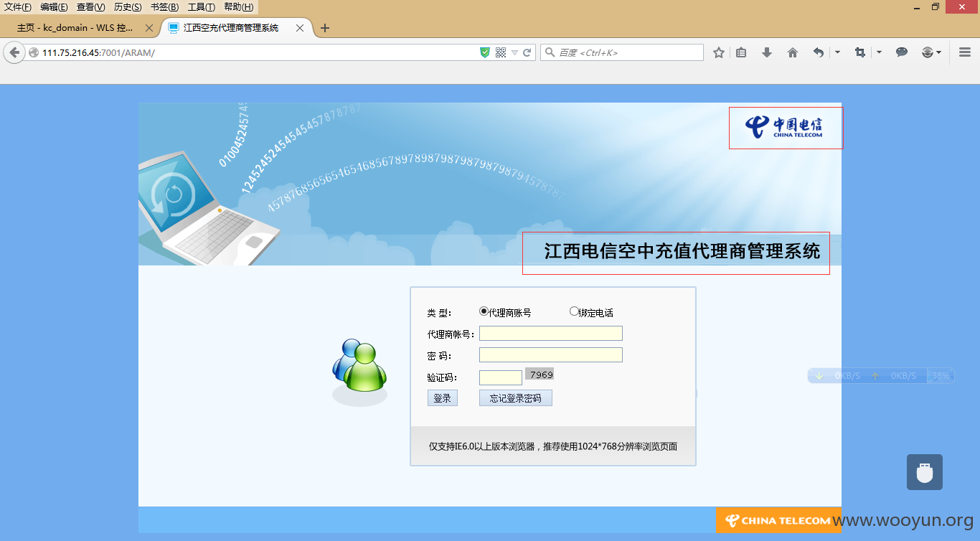Open the 编辑(E) menu
Image resolution: width=980 pixels, height=541 pixels.
[54, 7]
